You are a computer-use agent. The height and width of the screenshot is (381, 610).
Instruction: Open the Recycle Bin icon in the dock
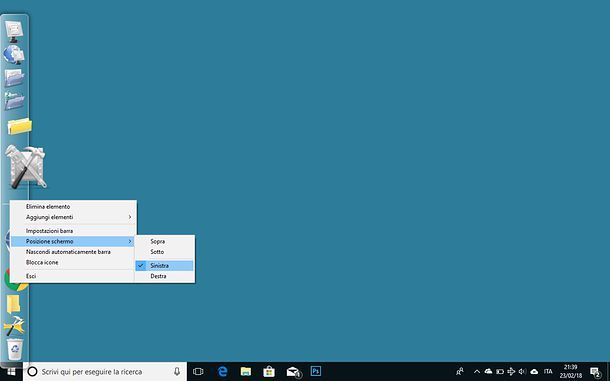coord(15,349)
